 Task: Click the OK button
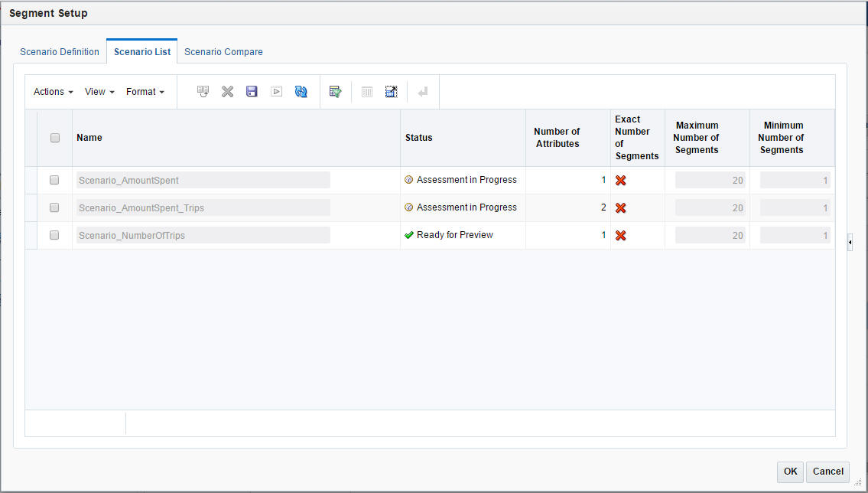(x=791, y=472)
